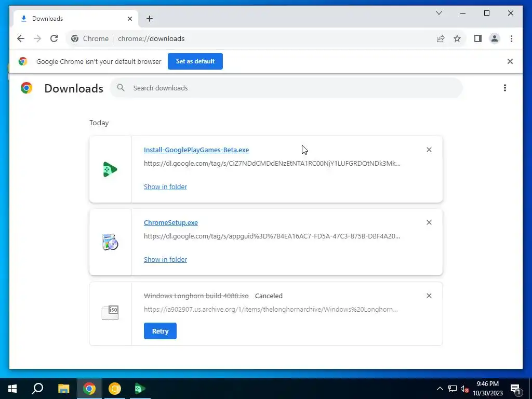Open File Explorer from the taskbar
This screenshot has width=532, height=399.
63,389
